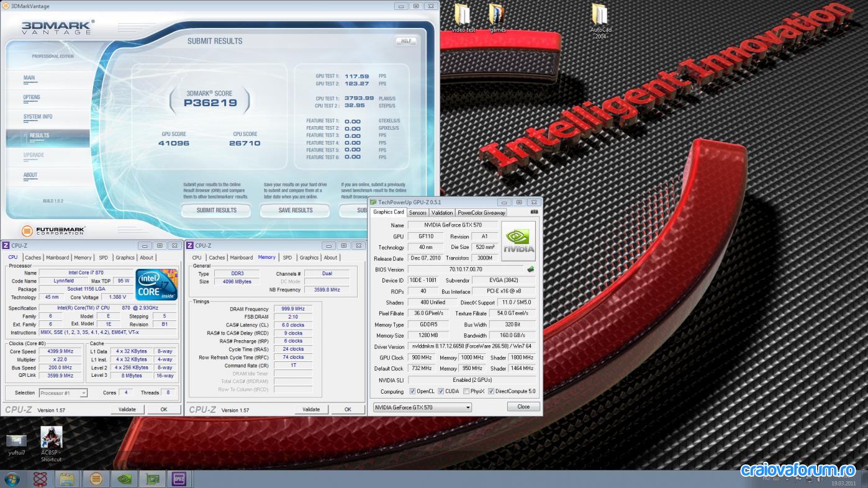Click the BIOS Version field 70.10.17.00.70
The width and height of the screenshot is (868, 488).
click(466, 269)
